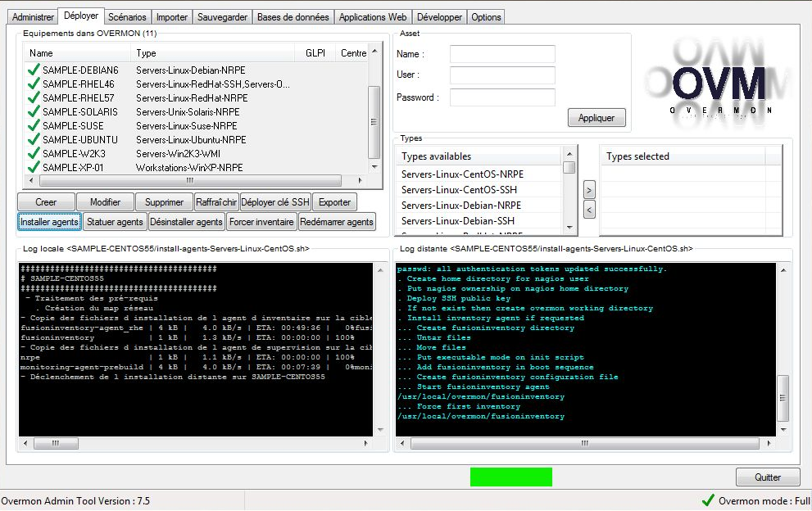Select Servers-Linux-CentOS-NRPE in Types availables
Viewport: 812px width, 511px height.
coord(462,174)
